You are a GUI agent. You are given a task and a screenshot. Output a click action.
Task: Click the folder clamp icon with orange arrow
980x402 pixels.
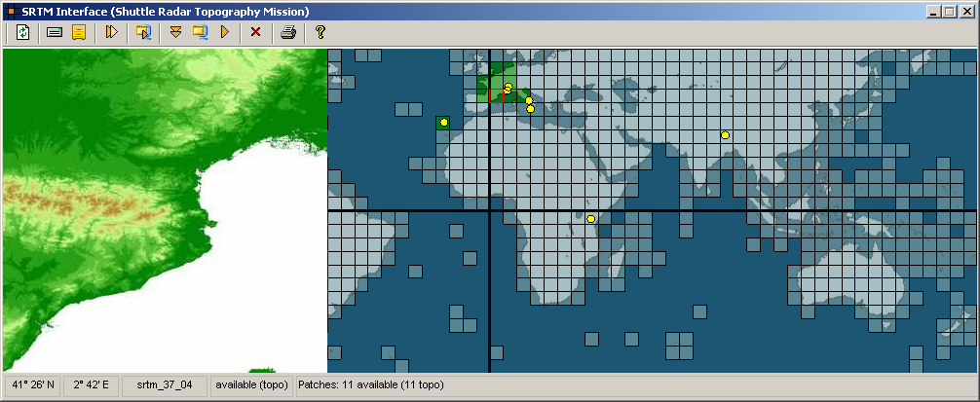point(144,32)
